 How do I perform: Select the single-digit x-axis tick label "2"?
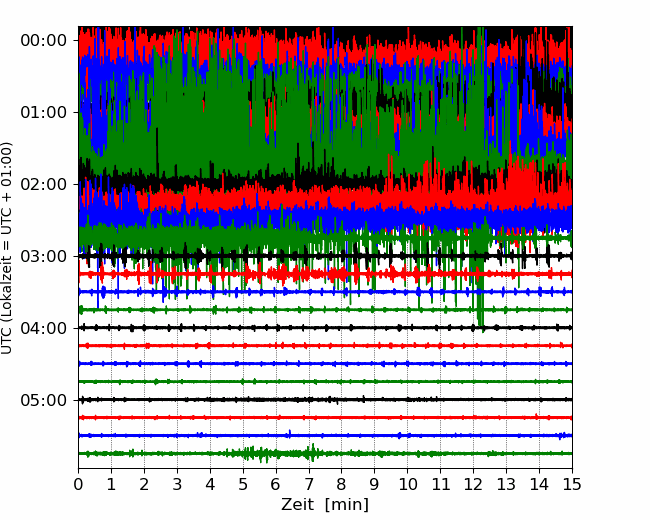pyautogui.click(x=144, y=484)
